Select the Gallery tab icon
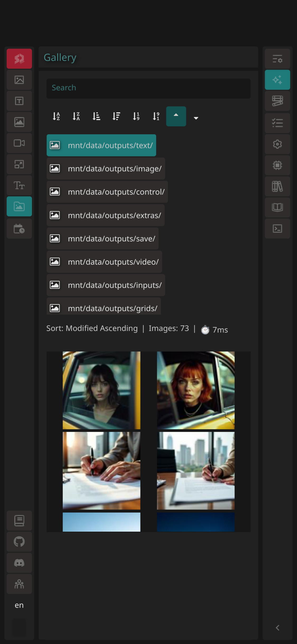This screenshot has height=644, width=297. coord(19,206)
